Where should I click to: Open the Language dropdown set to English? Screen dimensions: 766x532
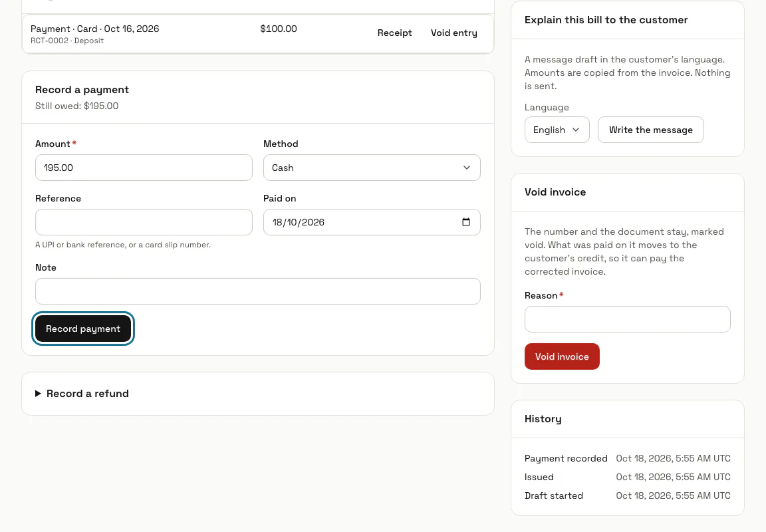pos(557,130)
